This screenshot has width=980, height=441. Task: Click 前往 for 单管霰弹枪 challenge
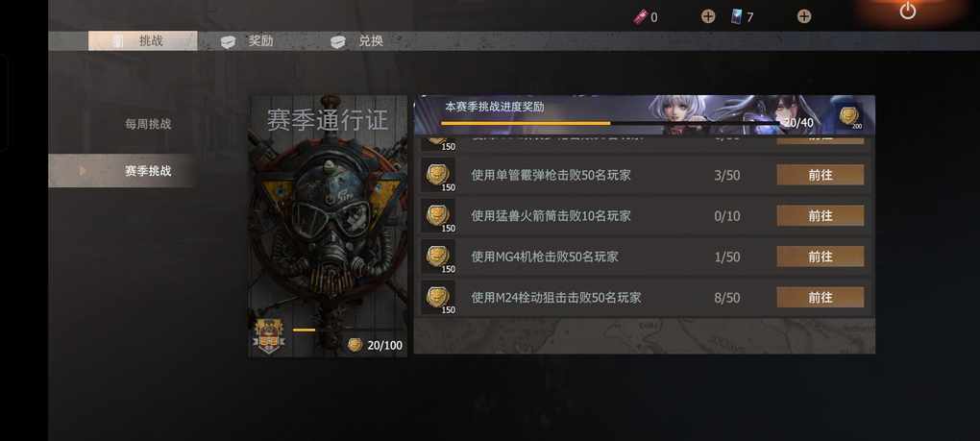coord(820,175)
